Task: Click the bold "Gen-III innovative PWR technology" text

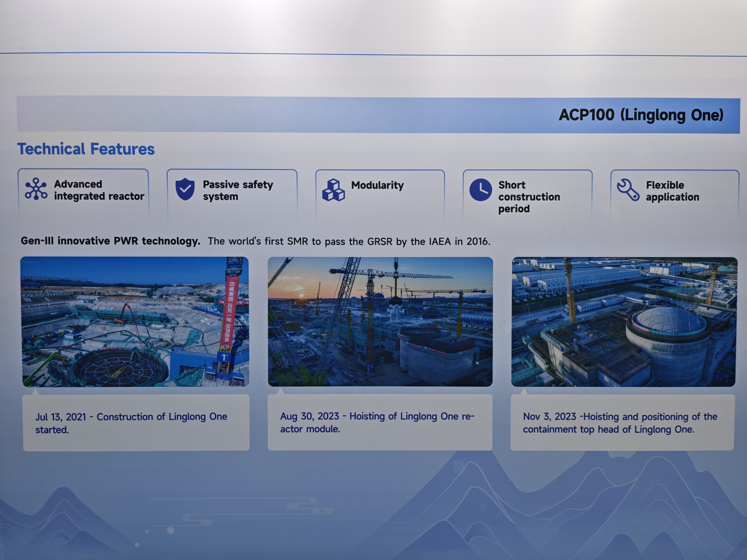Action: click(x=110, y=241)
